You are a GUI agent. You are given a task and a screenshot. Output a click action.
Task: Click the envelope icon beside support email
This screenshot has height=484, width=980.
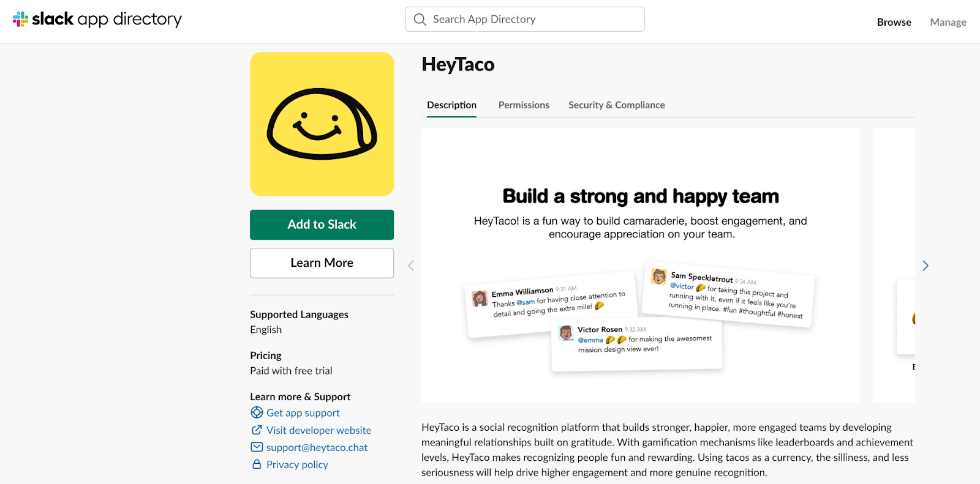click(257, 447)
